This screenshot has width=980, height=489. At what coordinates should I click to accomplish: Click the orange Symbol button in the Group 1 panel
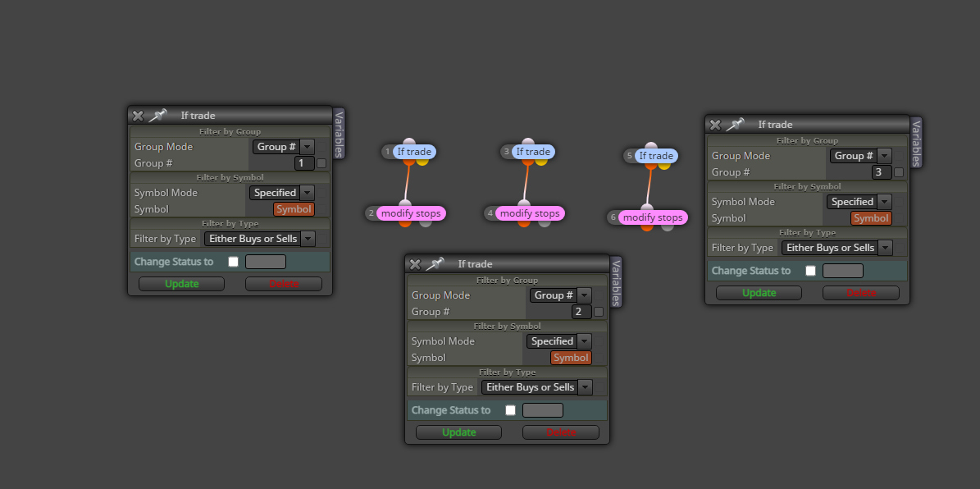pyautogui.click(x=294, y=209)
